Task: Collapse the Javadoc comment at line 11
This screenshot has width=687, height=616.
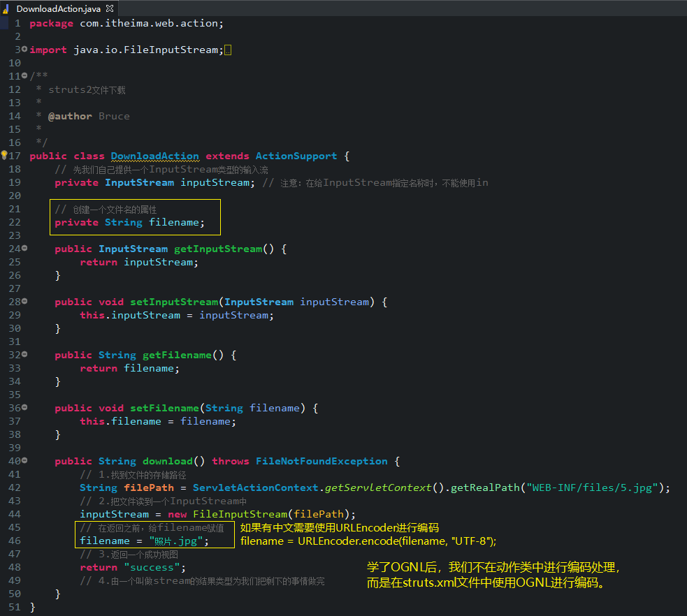Action: 24,75
